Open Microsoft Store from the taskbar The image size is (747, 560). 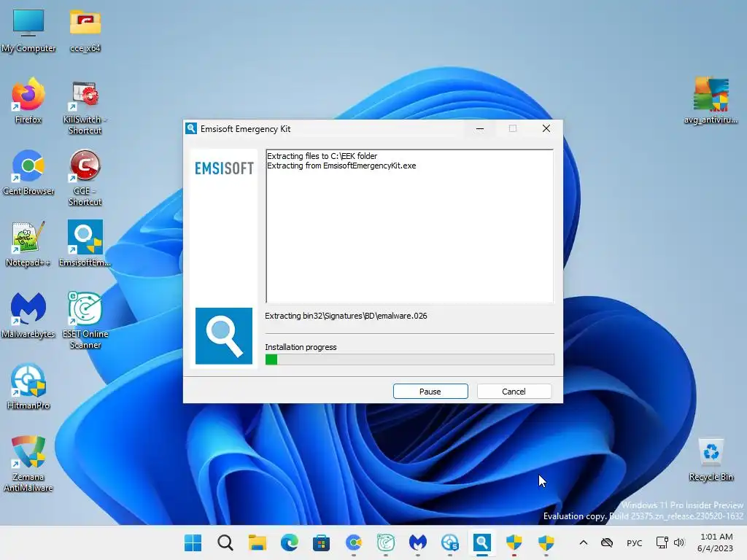click(321, 542)
